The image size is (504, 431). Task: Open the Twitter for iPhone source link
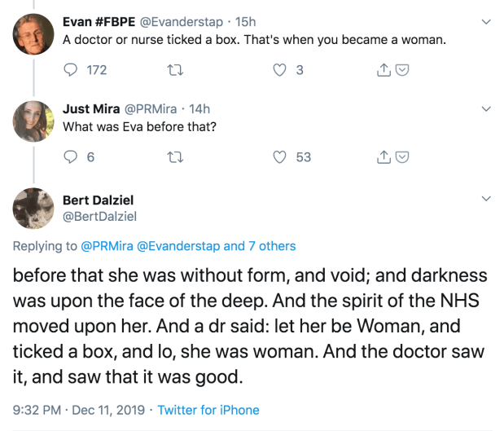[x=208, y=410]
